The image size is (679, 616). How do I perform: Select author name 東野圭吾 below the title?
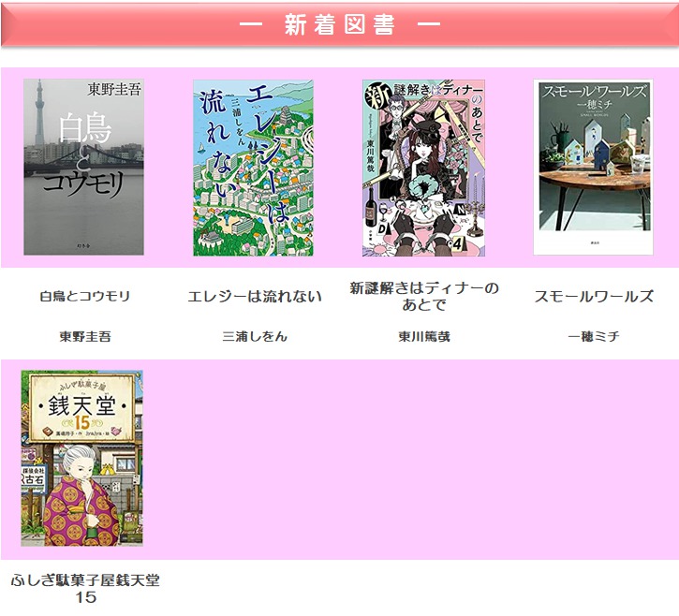(x=85, y=336)
